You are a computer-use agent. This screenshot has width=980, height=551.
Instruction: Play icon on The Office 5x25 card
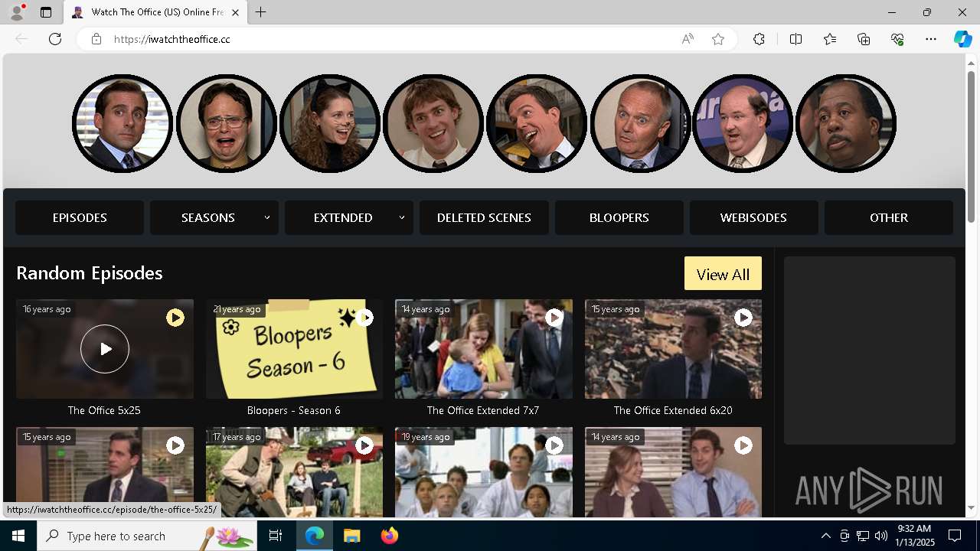(175, 317)
